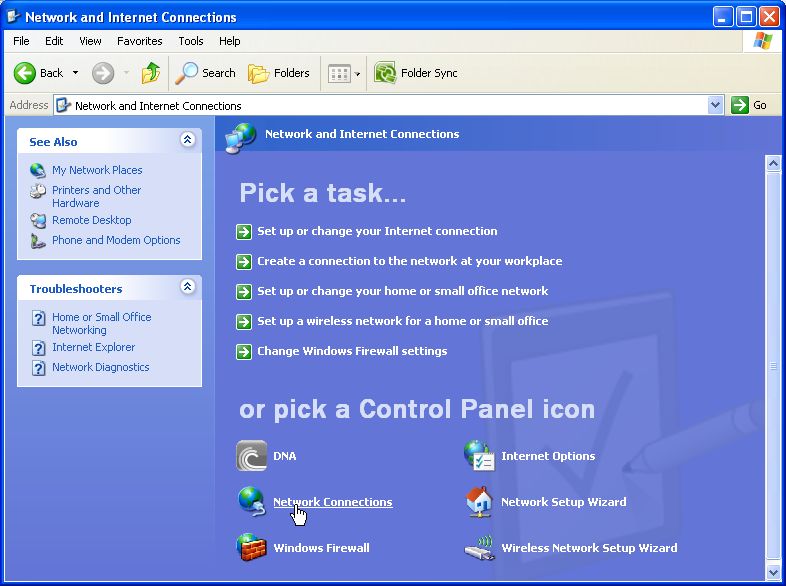Click the Windows flag logo
This screenshot has width=786, height=586.
pos(762,41)
